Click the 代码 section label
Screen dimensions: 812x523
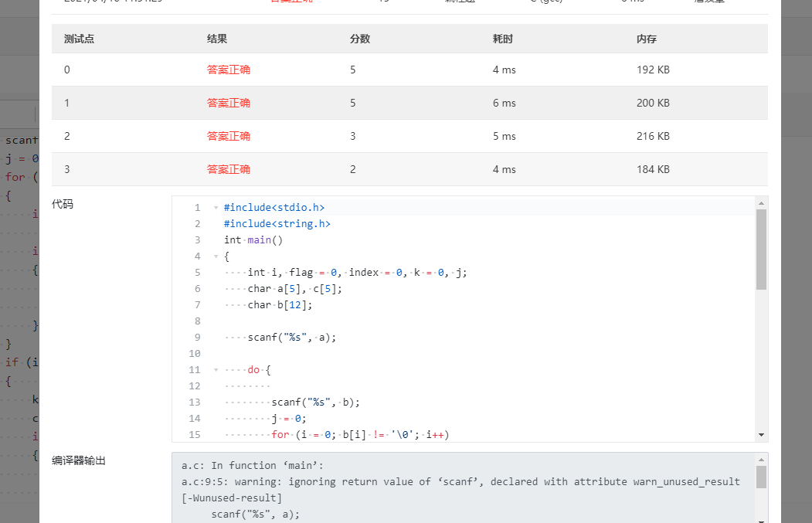click(62, 204)
